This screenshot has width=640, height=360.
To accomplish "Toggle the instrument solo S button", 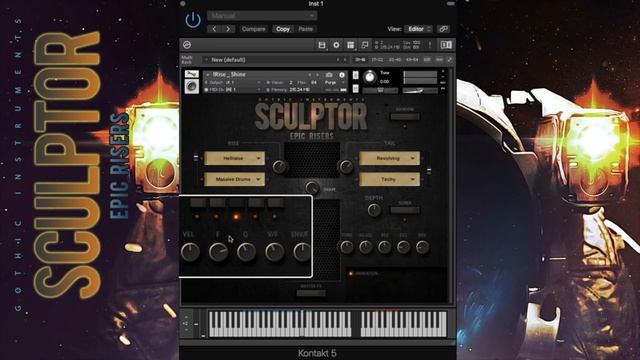I will pos(356,75).
